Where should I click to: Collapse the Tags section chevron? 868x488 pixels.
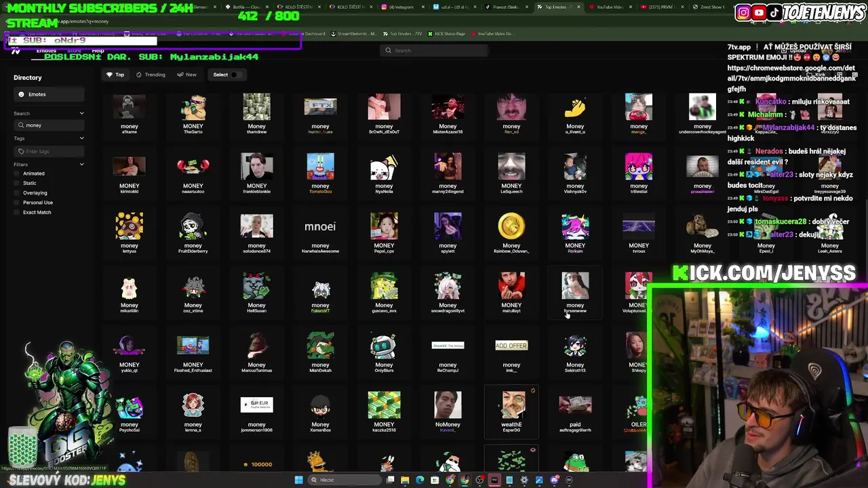[81, 138]
